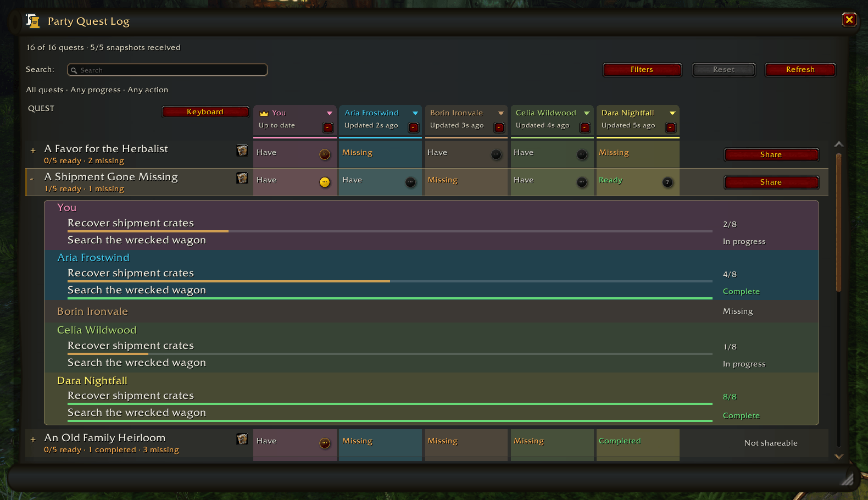Screen dimensions: 868x500
Task: Click Dara's question mark icon for A Shipment Gone Missing
Action: point(667,182)
